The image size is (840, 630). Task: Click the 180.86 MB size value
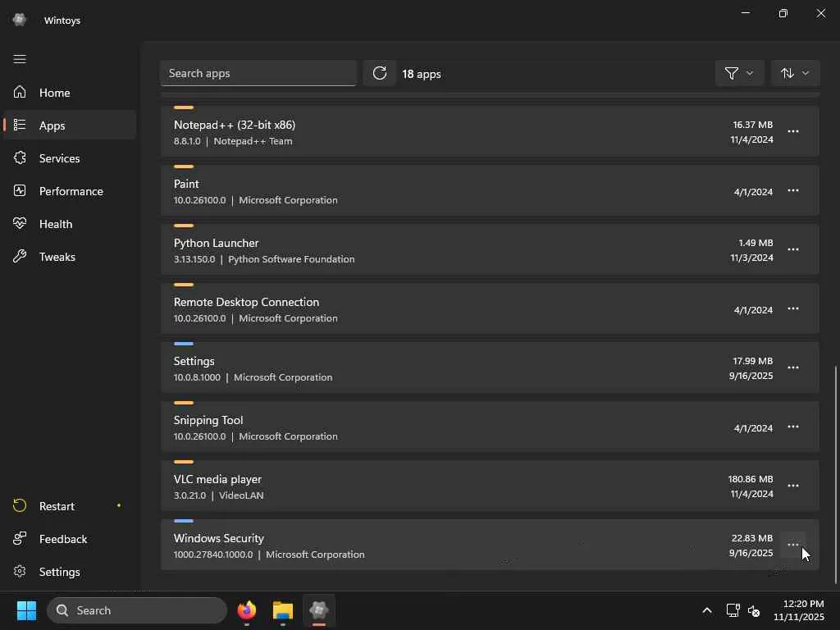(x=750, y=479)
